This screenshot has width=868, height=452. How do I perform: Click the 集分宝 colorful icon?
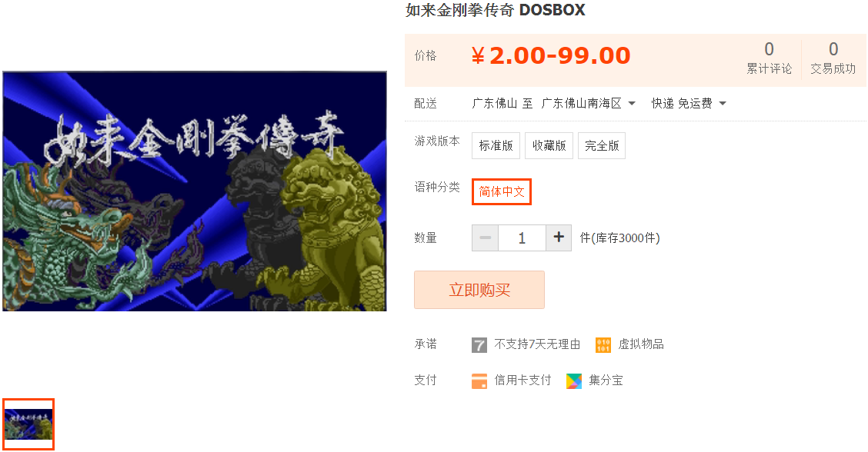point(574,381)
